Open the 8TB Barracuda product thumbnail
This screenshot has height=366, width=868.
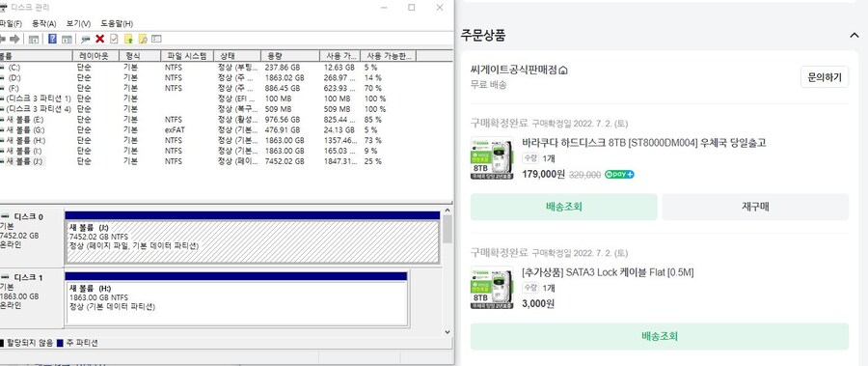tap(492, 158)
